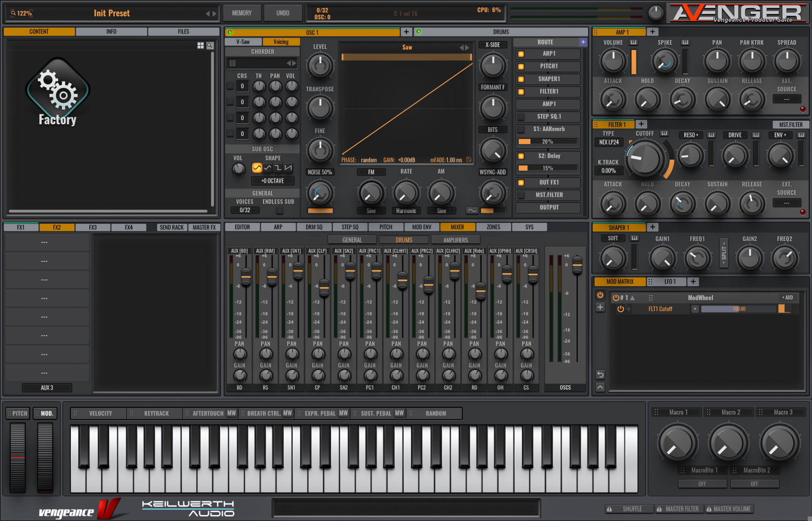Image resolution: width=812 pixels, height=521 pixels.
Task: Open the FX3 tab
Action: [x=93, y=227]
